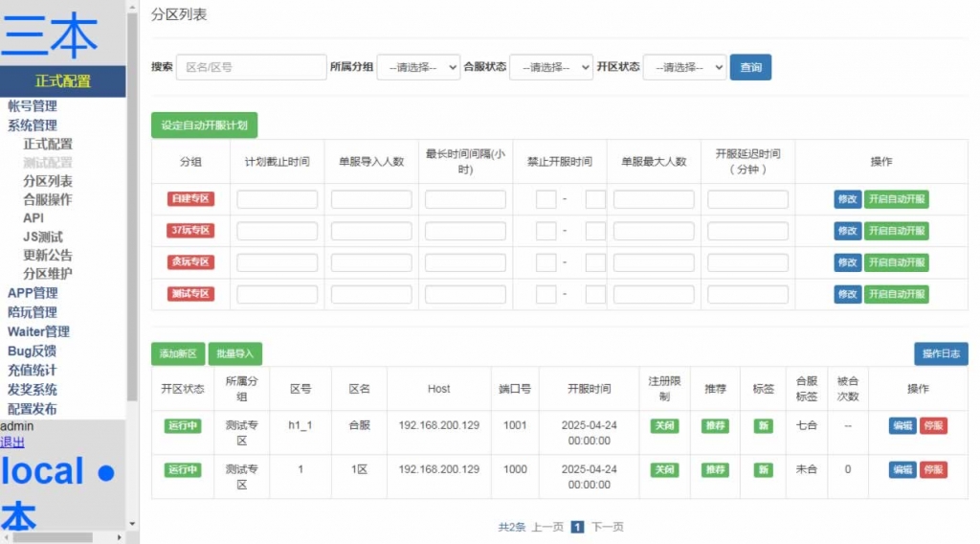The width and height of the screenshot is (980, 544).
Task: Expand the 合服状态 select box
Action: [x=551, y=67]
